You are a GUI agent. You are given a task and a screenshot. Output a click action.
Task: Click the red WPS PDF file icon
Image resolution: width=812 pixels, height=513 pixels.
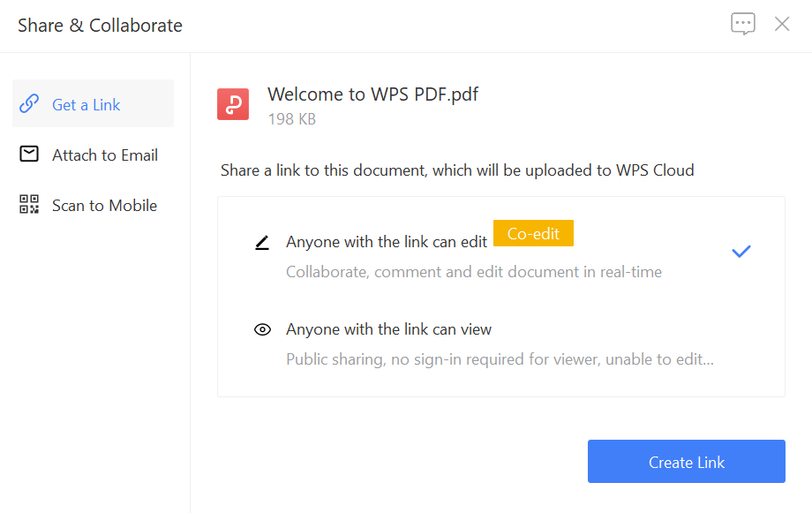click(x=233, y=104)
